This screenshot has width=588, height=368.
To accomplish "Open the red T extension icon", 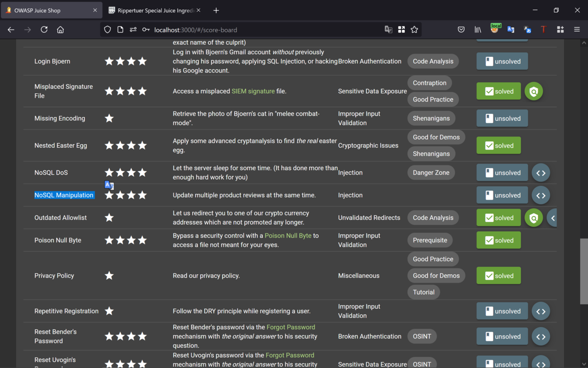I will [543, 29].
